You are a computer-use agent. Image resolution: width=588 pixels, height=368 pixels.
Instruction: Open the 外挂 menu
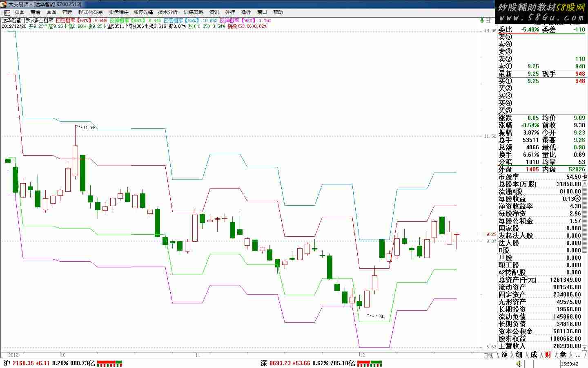coord(230,12)
